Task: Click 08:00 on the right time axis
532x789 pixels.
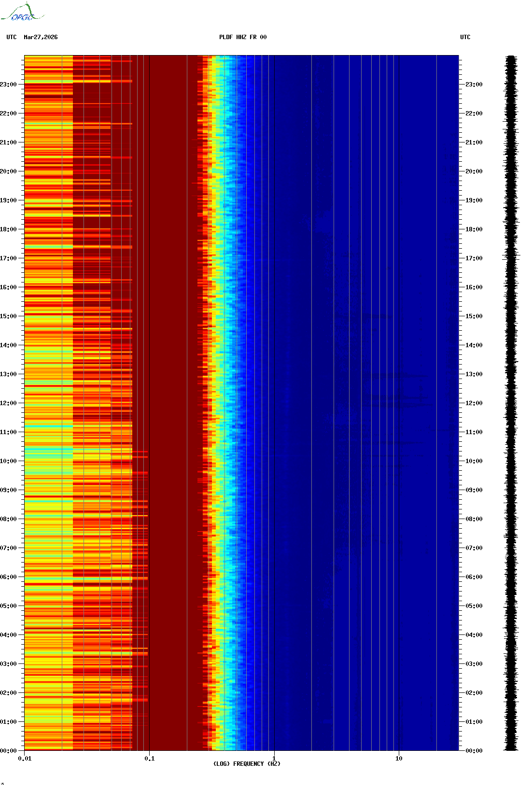Action: coord(474,519)
